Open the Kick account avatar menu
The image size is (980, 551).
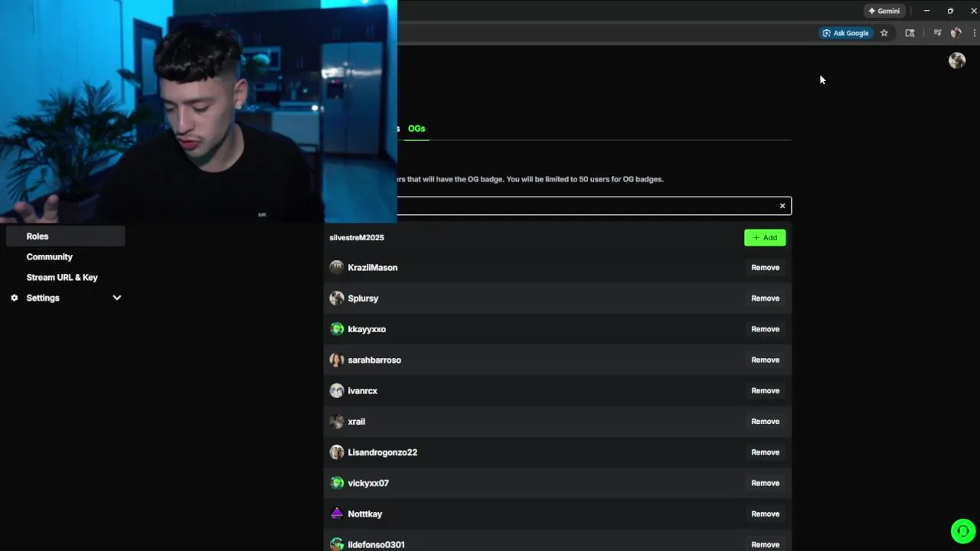957,60
